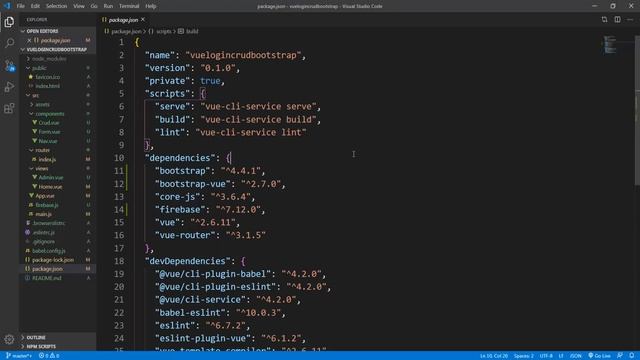This screenshot has width=640, height=360.
Task: Click the errors and warnings status indicator
Action: 49,356
